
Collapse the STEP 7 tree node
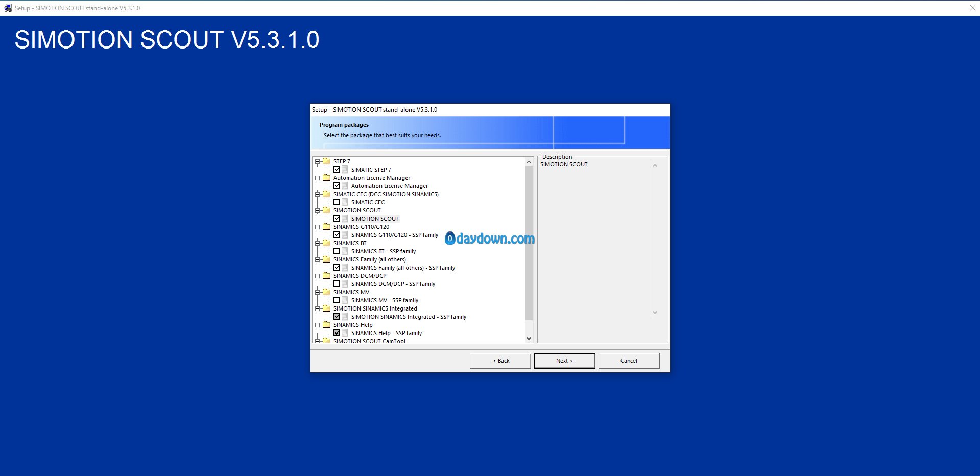pyautogui.click(x=318, y=161)
